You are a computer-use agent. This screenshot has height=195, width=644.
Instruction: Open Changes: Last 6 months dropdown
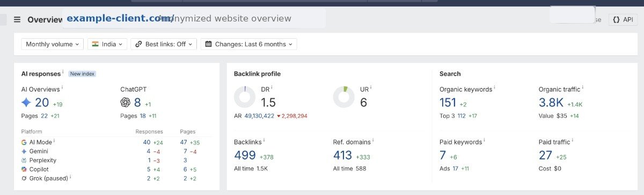point(249,44)
